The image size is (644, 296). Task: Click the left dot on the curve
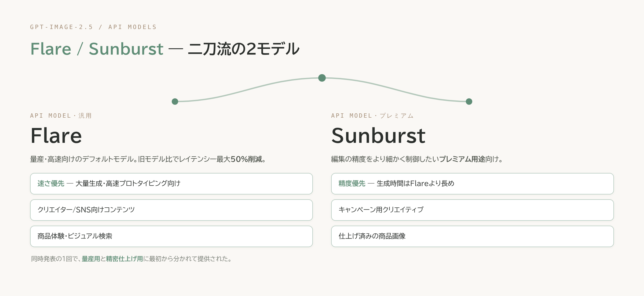(175, 102)
